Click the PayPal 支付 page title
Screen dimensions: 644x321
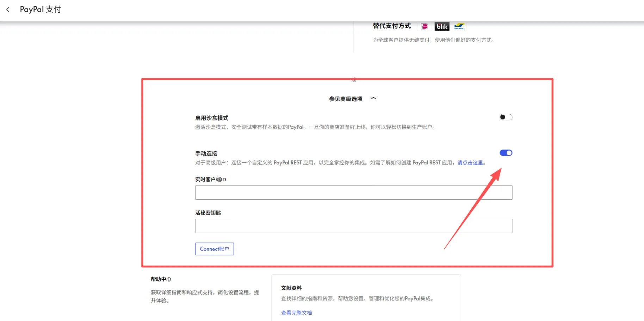click(41, 9)
